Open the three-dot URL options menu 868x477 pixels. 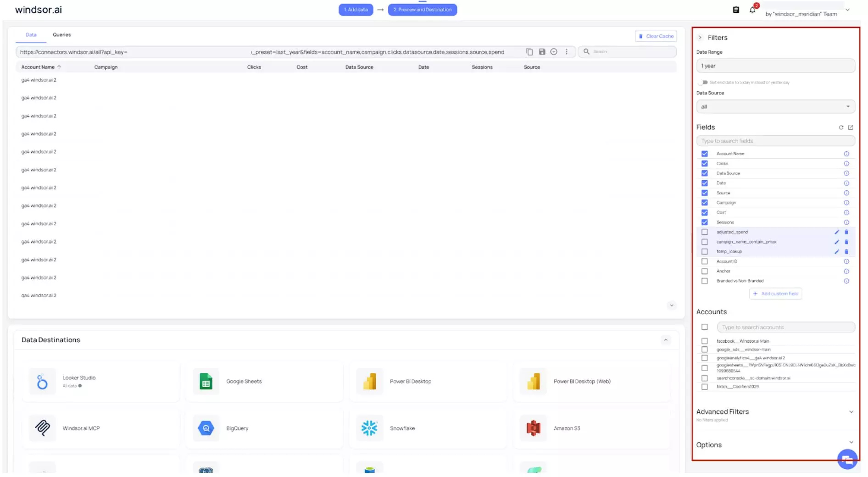tap(567, 52)
